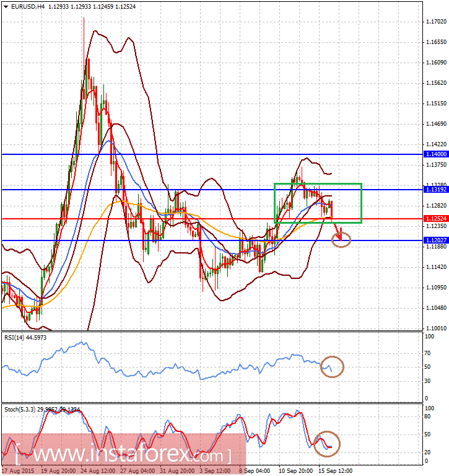Click the red 1.12524 current price label
Viewport: 449px width, 476px height.
[434, 219]
